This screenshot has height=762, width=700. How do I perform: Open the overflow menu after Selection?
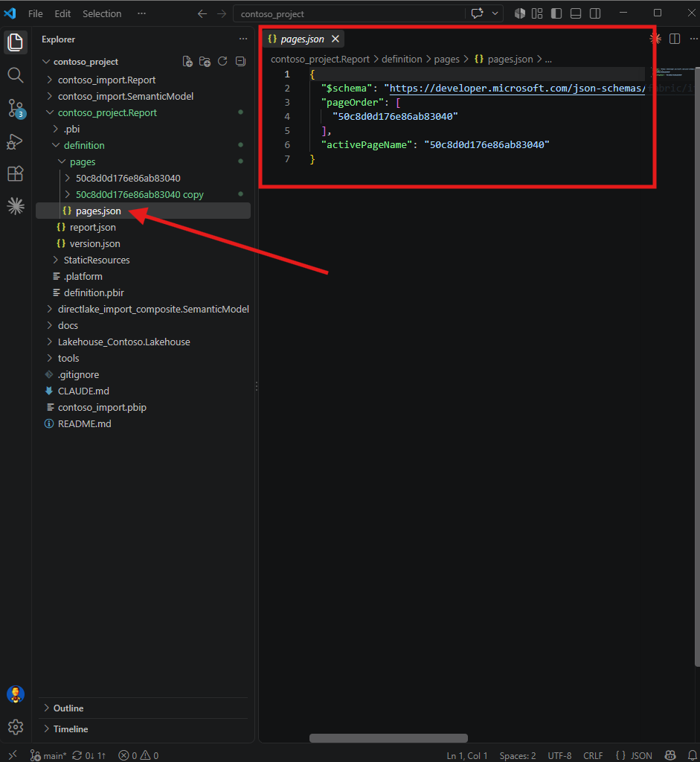pyautogui.click(x=141, y=13)
